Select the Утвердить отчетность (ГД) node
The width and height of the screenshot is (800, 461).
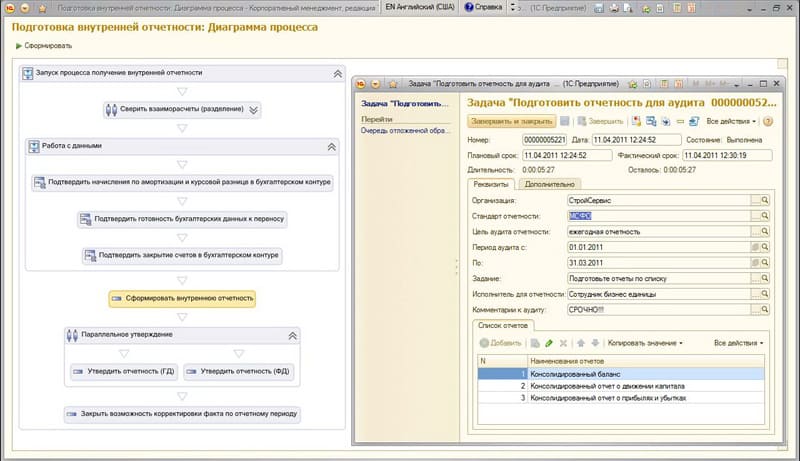point(124,371)
